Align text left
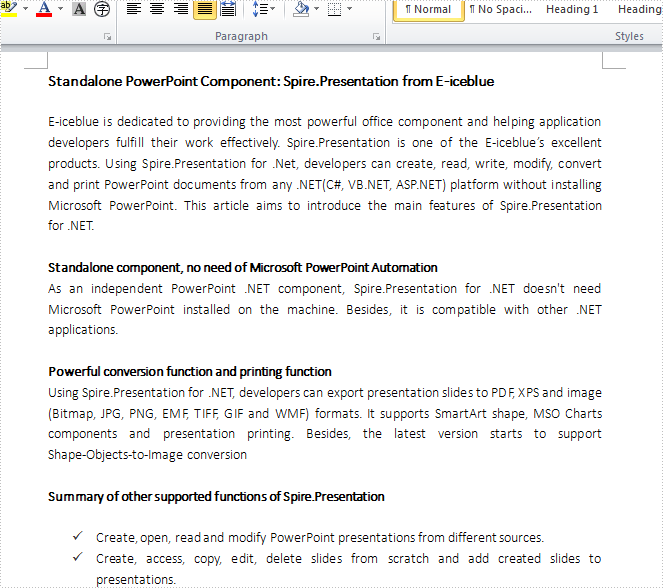The width and height of the screenshot is (663, 588). pyautogui.click(x=134, y=9)
